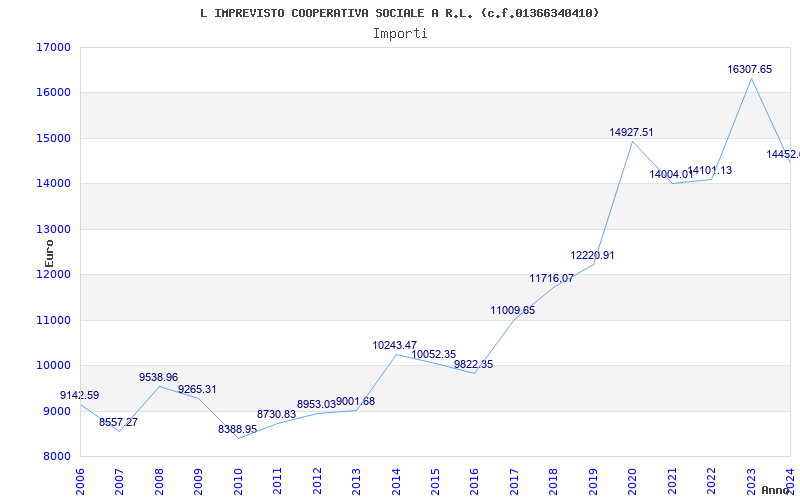This screenshot has width=800, height=500.
Task: Click the x-axis year 2023
Action: tap(751, 482)
